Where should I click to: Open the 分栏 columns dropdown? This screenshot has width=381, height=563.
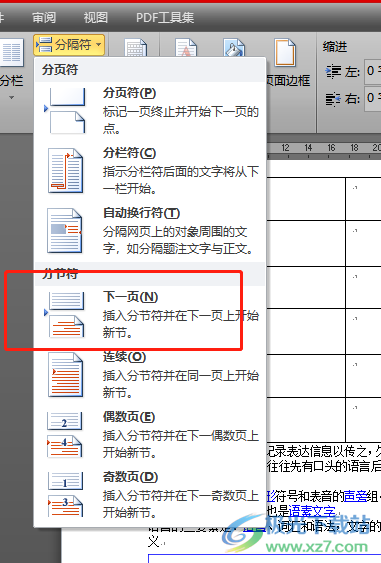pos(11,97)
